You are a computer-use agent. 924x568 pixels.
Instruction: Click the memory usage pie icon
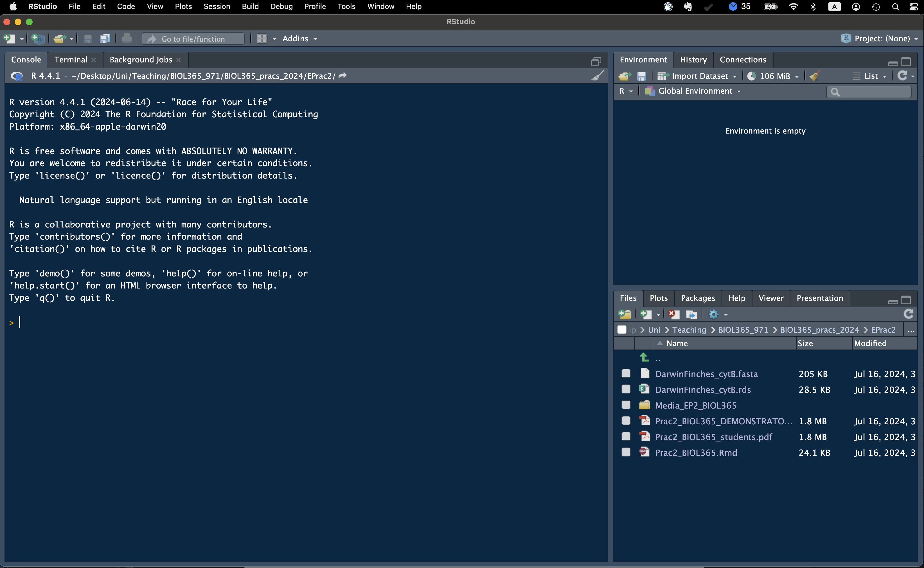click(x=752, y=76)
